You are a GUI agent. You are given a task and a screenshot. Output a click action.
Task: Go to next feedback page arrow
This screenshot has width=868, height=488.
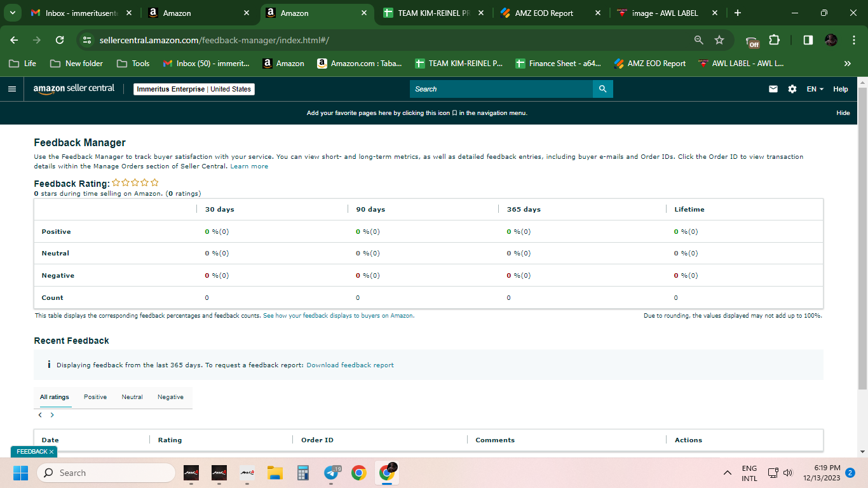pos(52,415)
